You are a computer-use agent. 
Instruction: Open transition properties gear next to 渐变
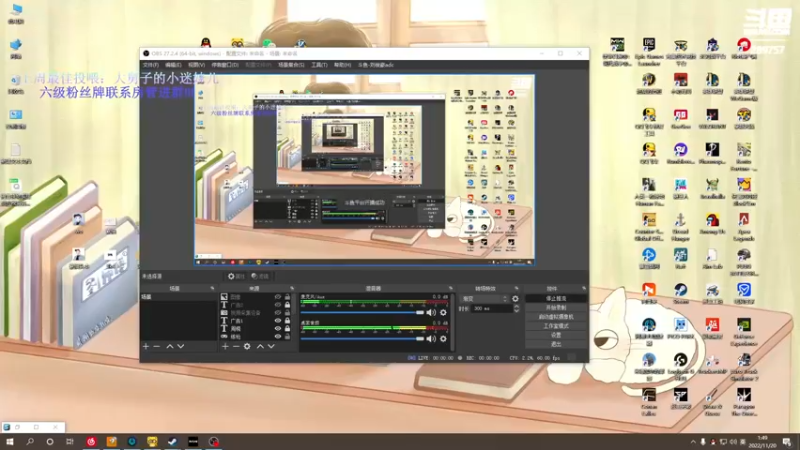point(515,299)
